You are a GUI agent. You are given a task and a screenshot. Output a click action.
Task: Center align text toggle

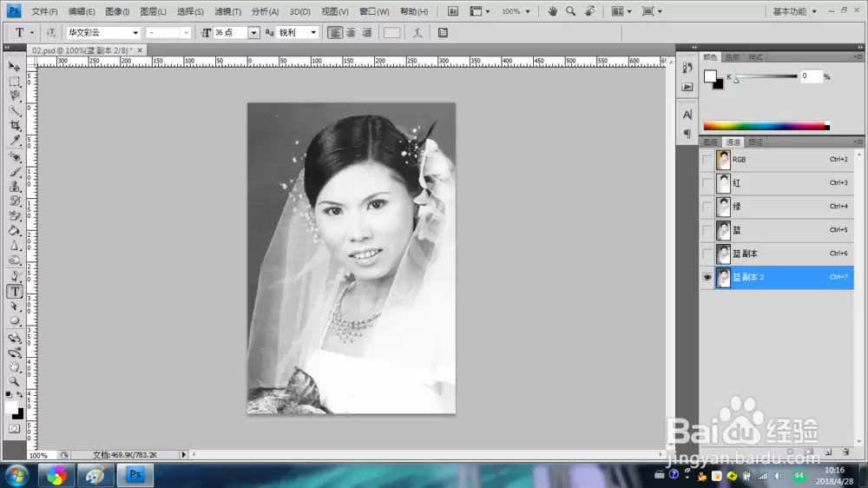(351, 33)
